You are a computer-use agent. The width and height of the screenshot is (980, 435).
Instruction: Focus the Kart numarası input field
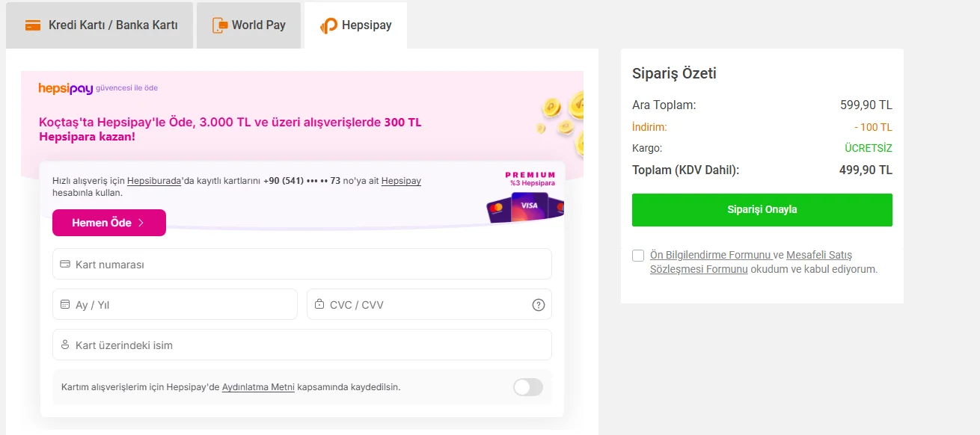[302, 265]
